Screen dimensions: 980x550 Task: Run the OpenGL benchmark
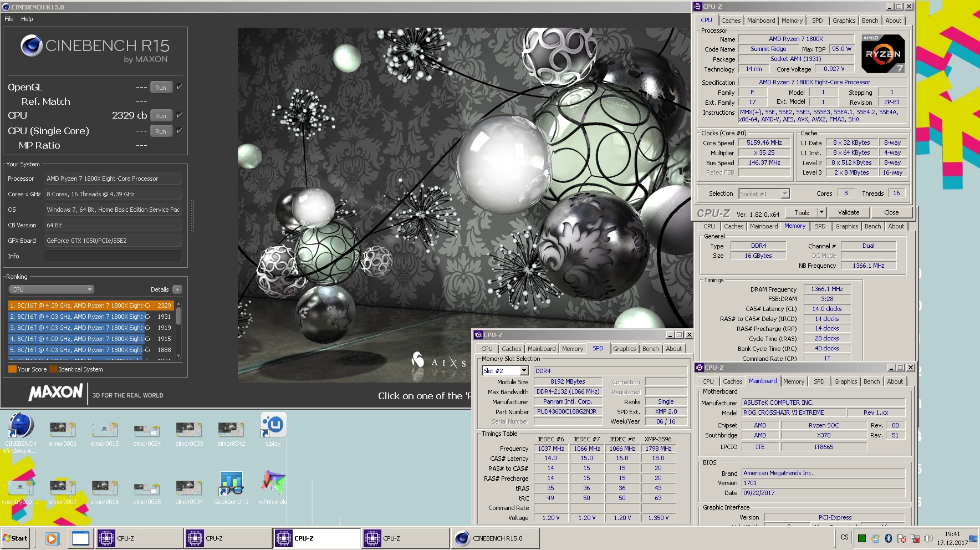coord(161,87)
